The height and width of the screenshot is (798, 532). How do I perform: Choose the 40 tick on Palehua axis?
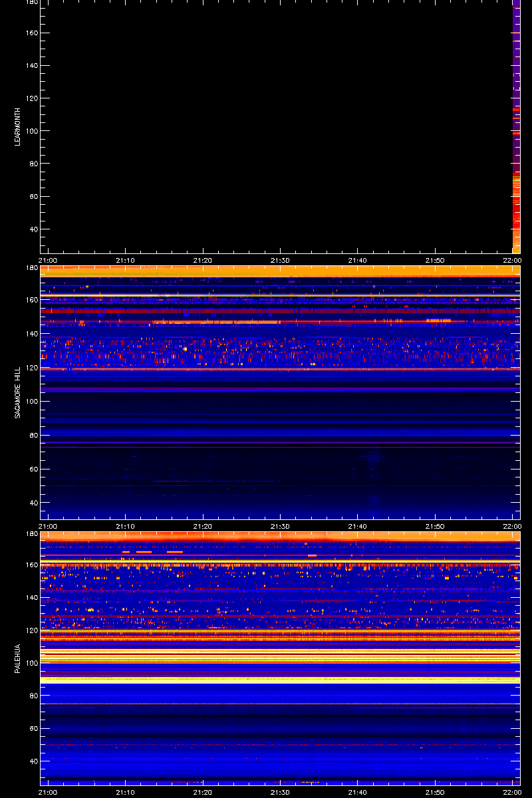click(x=33, y=761)
